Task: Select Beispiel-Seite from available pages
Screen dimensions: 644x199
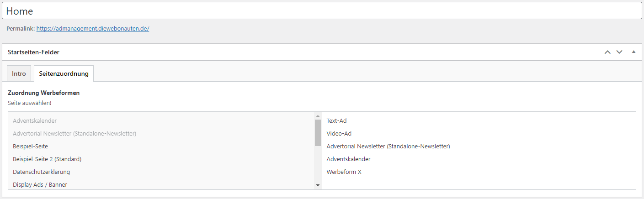Action: point(31,147)
